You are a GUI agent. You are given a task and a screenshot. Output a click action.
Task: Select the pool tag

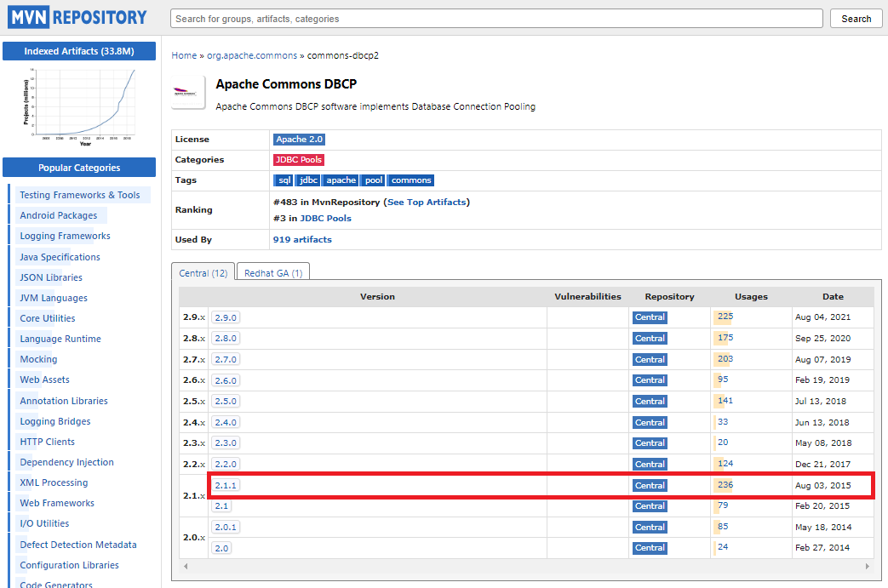[373, 180]
